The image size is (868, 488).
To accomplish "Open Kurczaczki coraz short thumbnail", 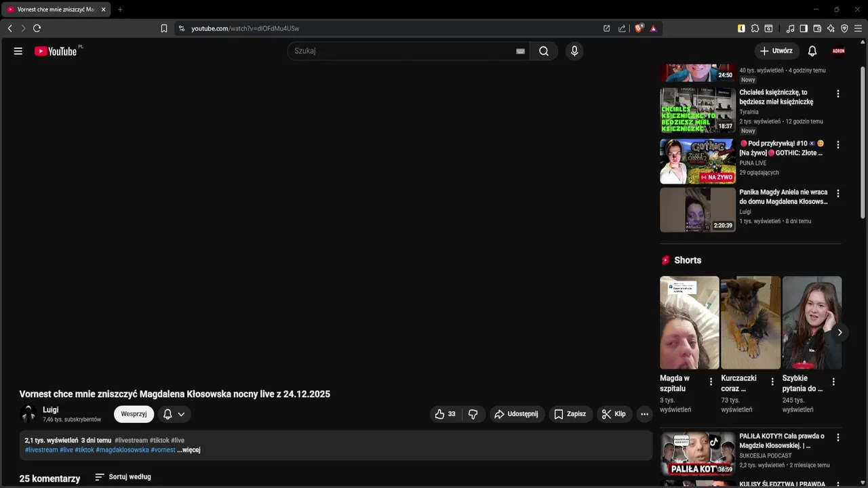I will click(x=751, y=323).
